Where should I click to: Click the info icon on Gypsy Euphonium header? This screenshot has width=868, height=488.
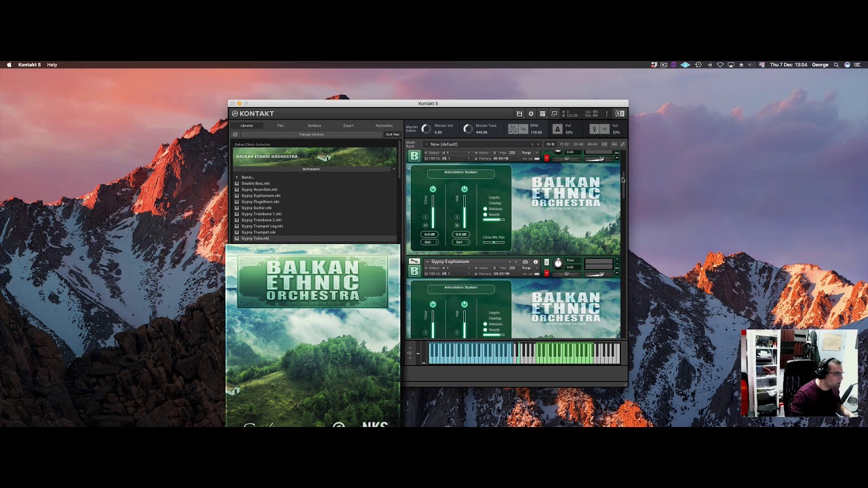click(x=536, y=262)
